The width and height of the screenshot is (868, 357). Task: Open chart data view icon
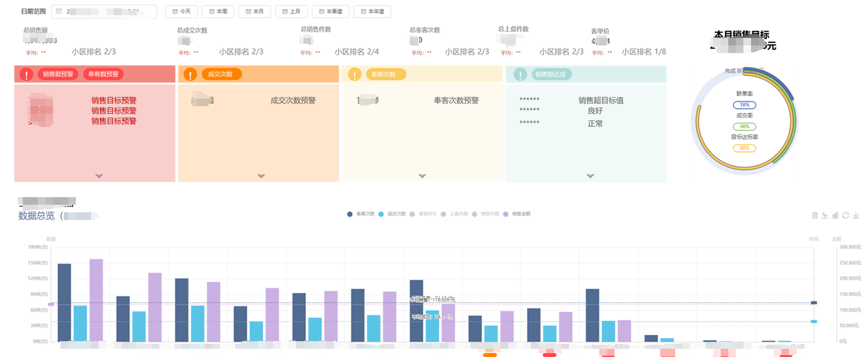pos(815,215)
